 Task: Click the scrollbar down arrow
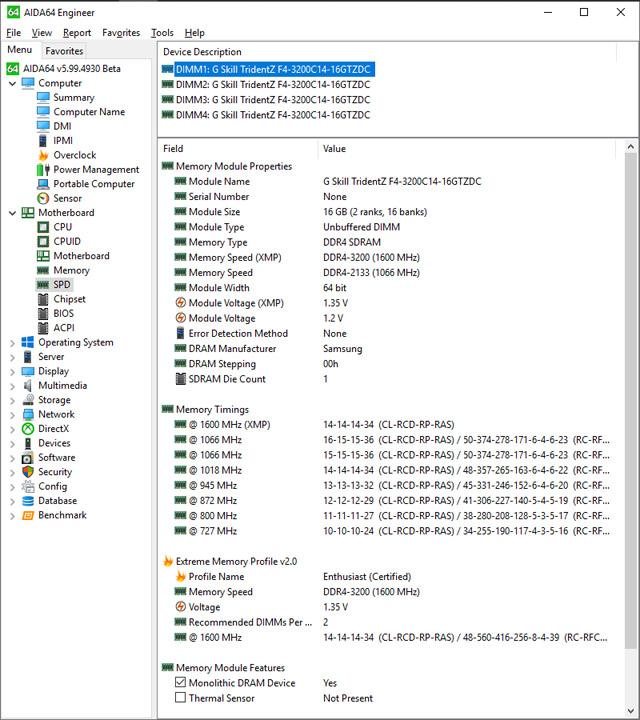631,711
